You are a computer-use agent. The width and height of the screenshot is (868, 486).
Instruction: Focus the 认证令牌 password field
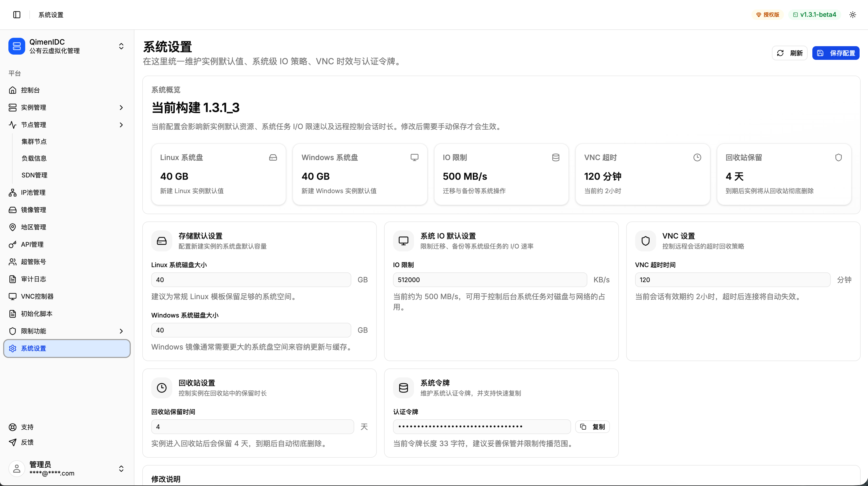click(482, 427)
